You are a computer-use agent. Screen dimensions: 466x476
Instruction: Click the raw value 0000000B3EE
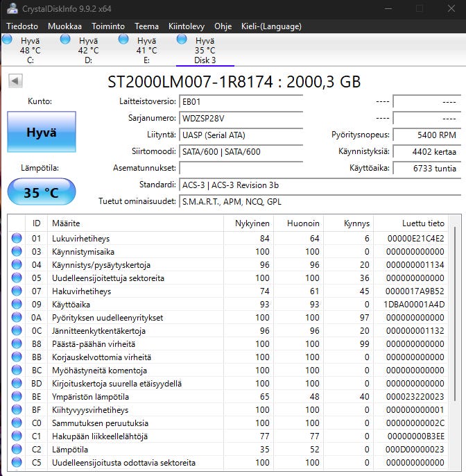click(415, 436)
